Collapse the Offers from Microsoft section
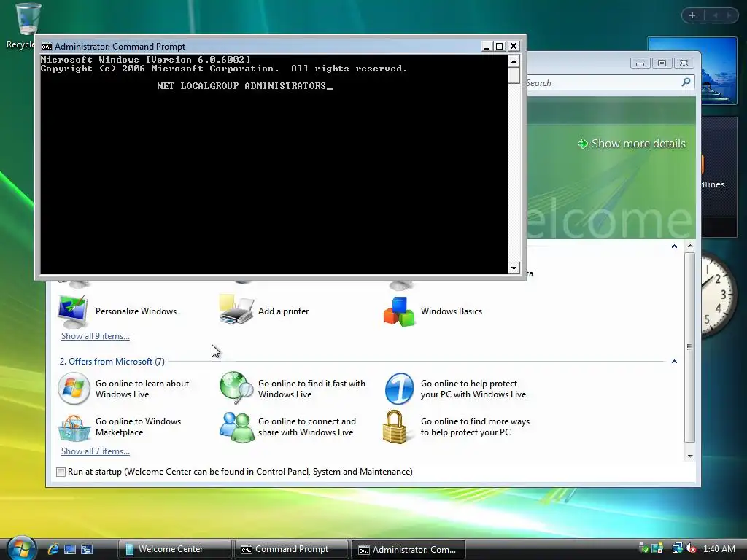The width and height of the screenshot is (747, 560). tap(674, 362)
